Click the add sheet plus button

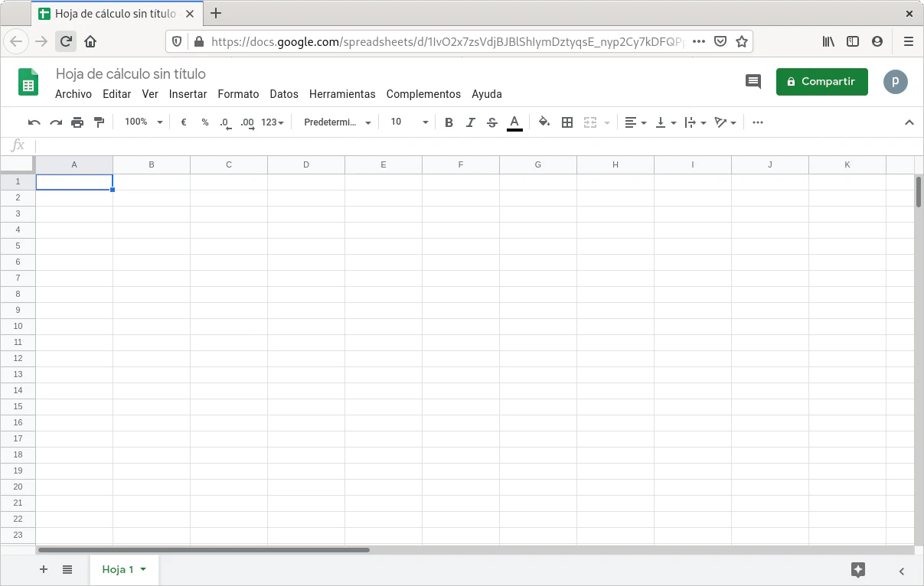pyautogui.click(x=44, y=570)
